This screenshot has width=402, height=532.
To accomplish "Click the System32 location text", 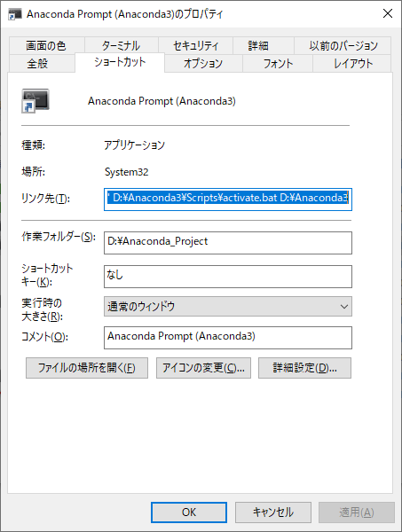I will click(x=126, y=172).
